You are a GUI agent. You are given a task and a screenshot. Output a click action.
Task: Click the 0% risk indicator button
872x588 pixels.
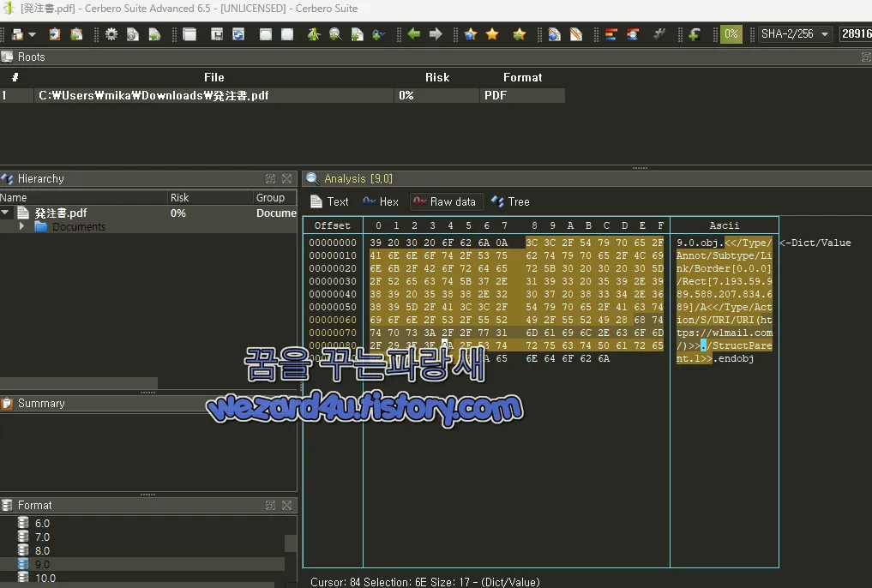[x=731, y=34]
